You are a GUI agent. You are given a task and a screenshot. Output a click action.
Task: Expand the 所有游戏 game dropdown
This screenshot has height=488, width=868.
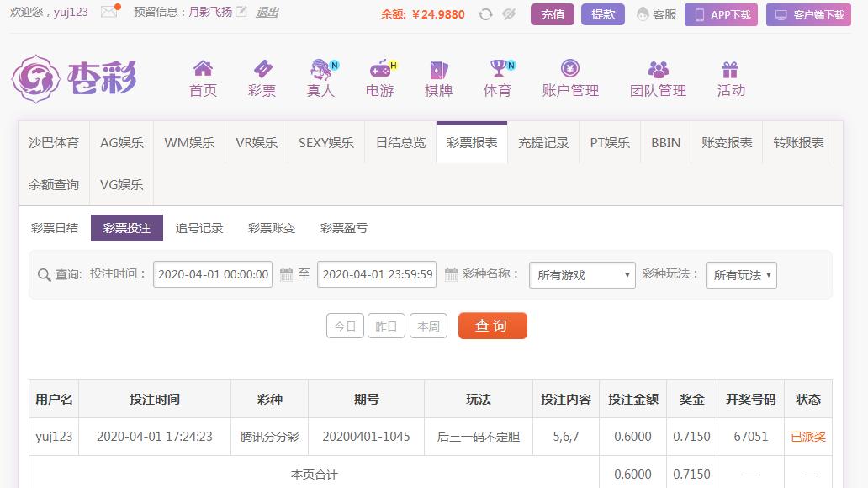[x=582, y=275]
